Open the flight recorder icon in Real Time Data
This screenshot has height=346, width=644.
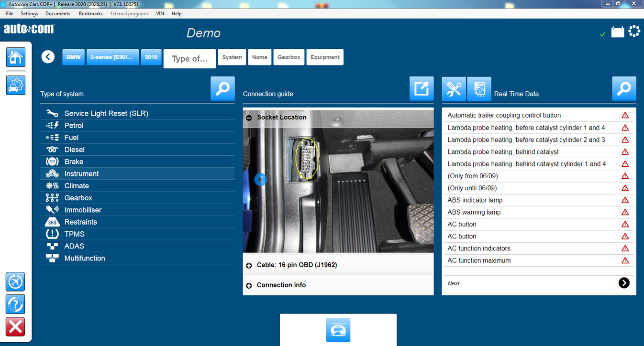coord(479,88)
